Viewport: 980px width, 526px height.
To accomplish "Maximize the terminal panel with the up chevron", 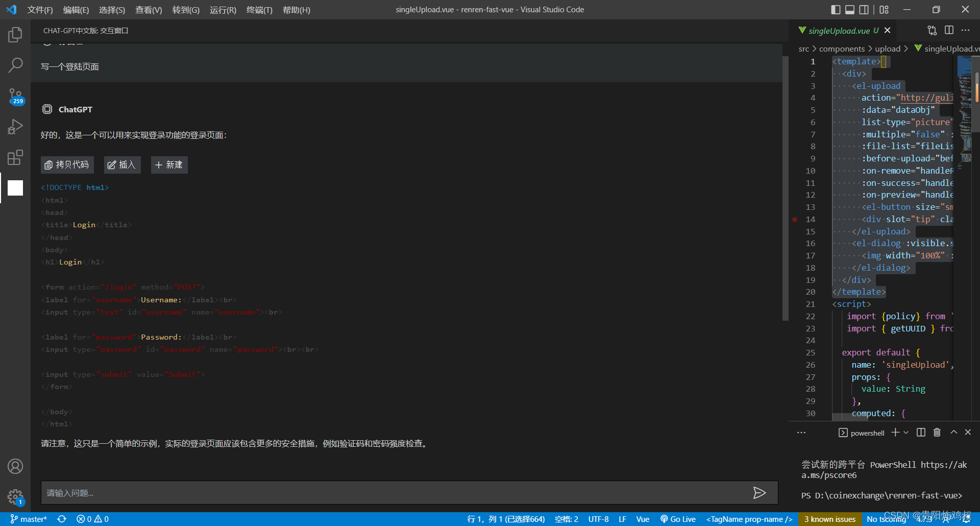I will 953,432.
